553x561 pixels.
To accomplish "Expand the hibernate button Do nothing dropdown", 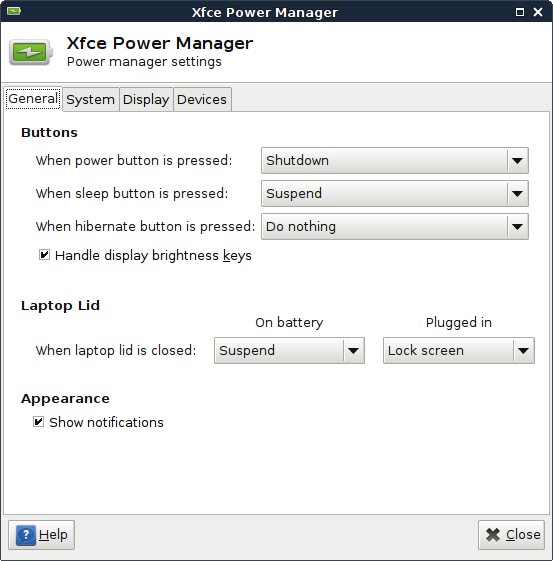I will 395,226.
